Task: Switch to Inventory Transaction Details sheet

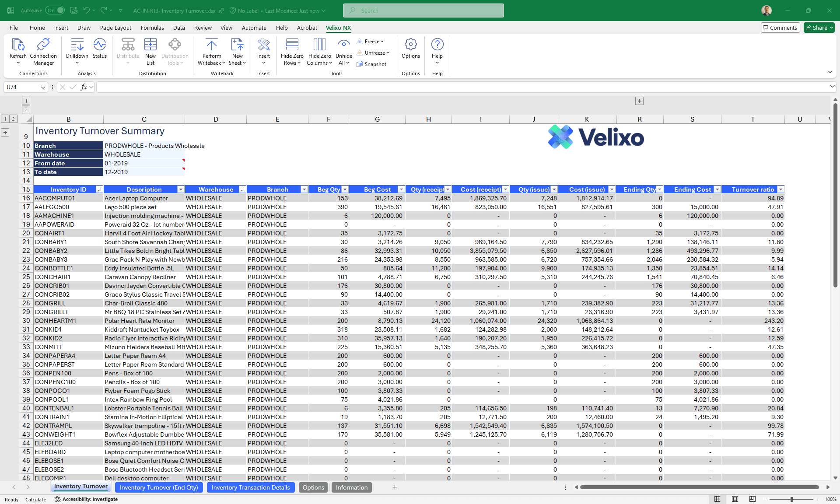Action: pos(250,487)
